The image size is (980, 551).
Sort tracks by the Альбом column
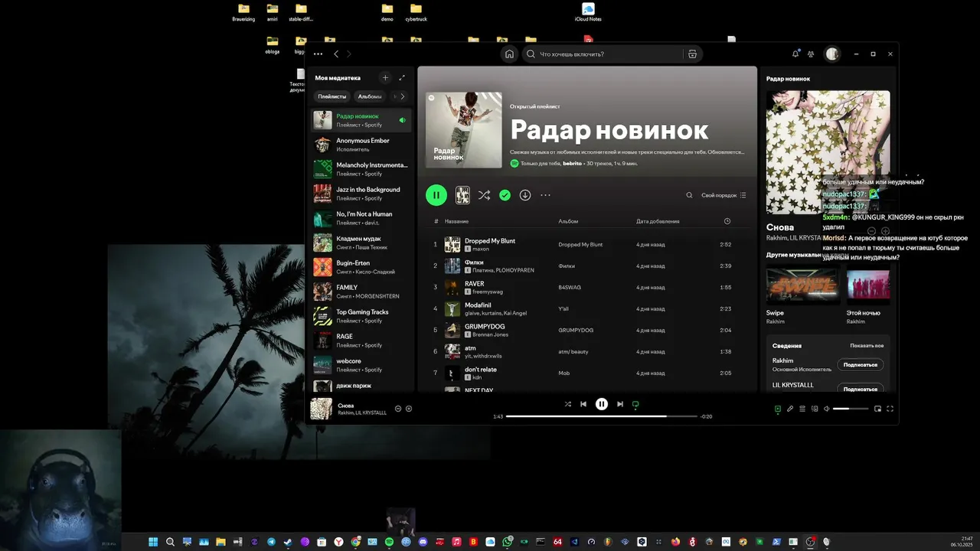(568, 221)
